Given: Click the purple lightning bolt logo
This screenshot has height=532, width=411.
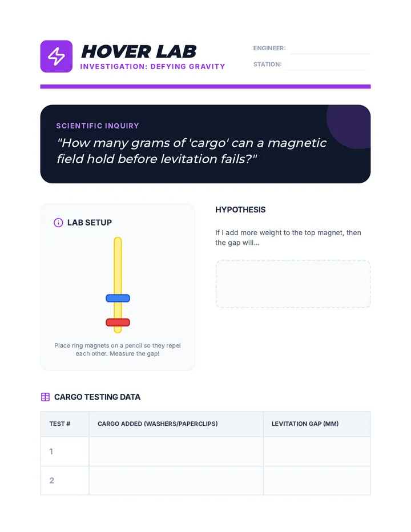Looking at the screenshot, I should 57,57.
